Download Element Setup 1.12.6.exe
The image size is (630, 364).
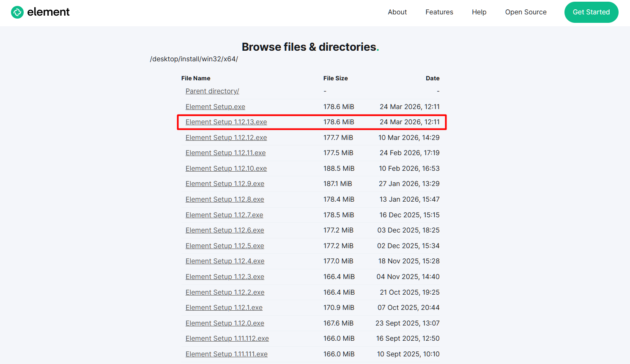pyautogui.click(x=225, y=230)
